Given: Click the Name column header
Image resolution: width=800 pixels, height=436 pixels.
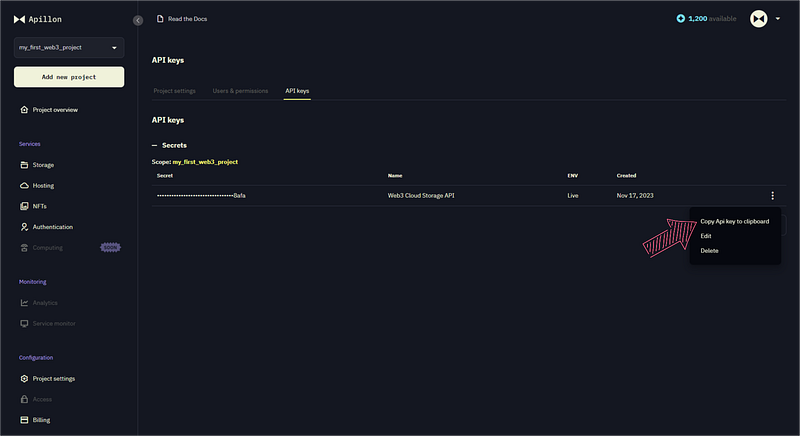Looking at the screenshot, I should pyautogui.click(x=395, y=175).
